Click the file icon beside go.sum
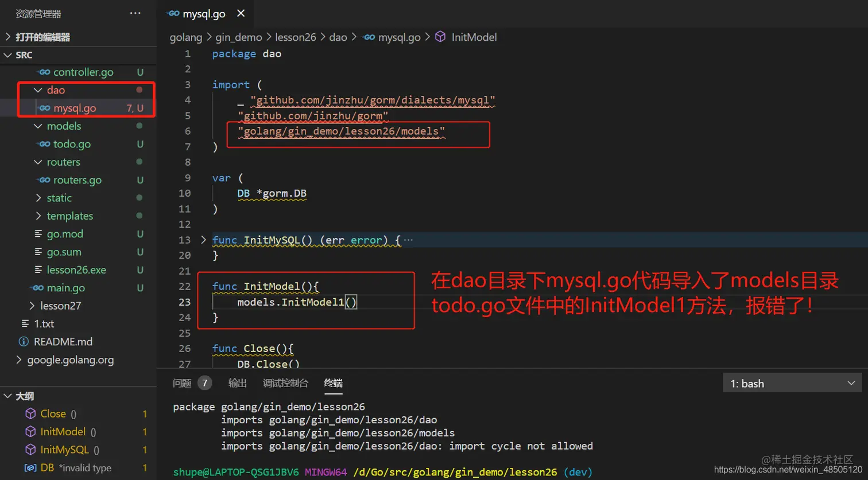The height and width of the screenshot is (480, 868). 38,252
